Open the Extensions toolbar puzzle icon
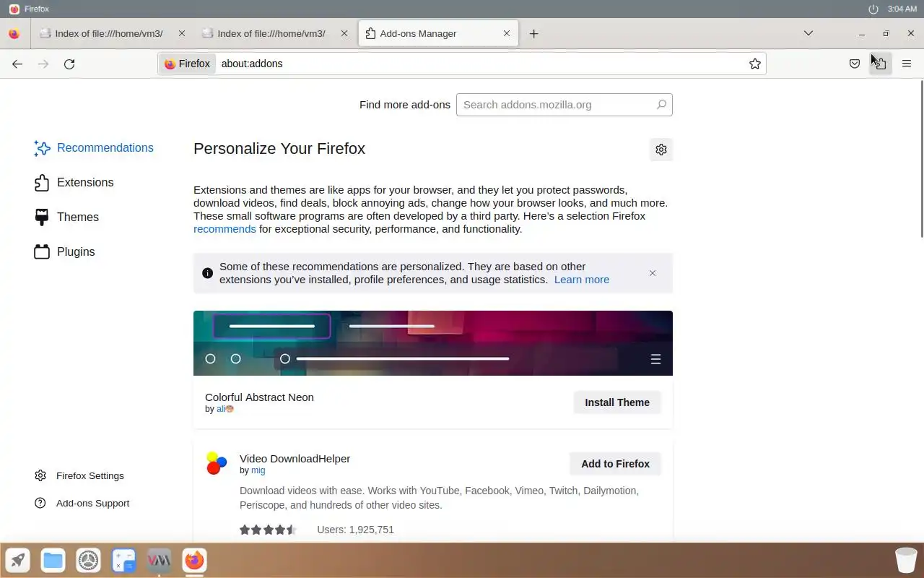Image resolution: width=924 pixels, height=578 pixels. point(880,64)
